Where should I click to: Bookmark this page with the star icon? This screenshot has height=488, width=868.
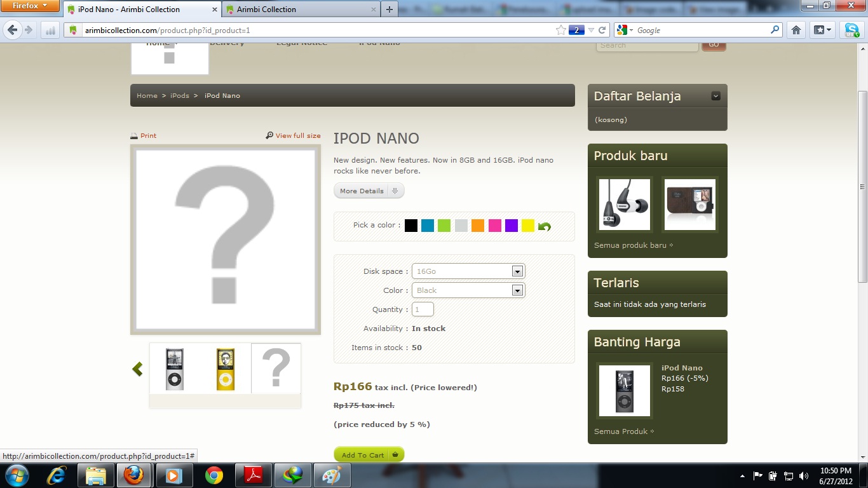(x=561, y=30)
